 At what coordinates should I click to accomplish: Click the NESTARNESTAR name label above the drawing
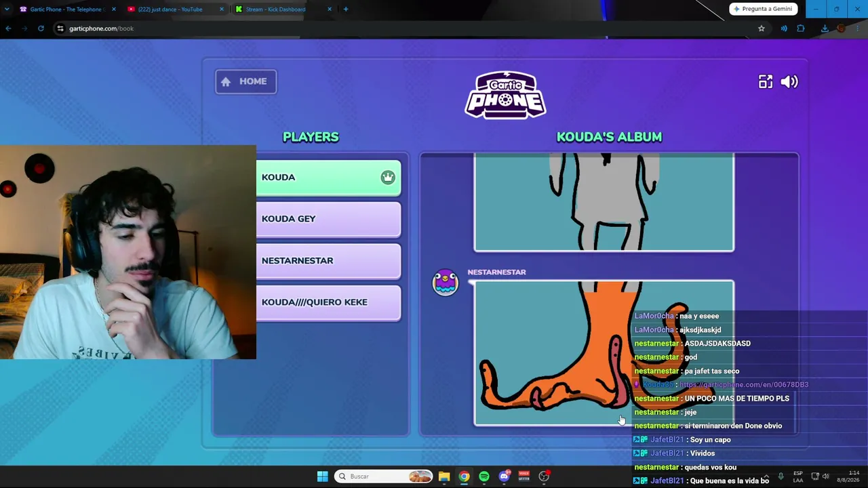click(x=496, y=272)
